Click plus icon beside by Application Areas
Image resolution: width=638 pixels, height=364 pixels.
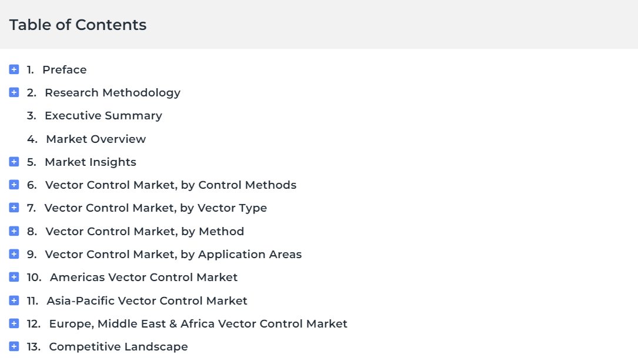click(14, 254)
